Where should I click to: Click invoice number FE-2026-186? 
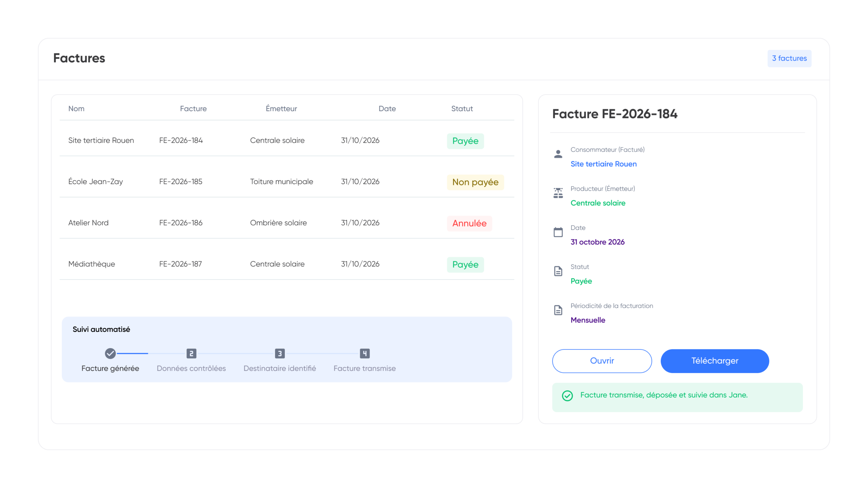(181, 223)
